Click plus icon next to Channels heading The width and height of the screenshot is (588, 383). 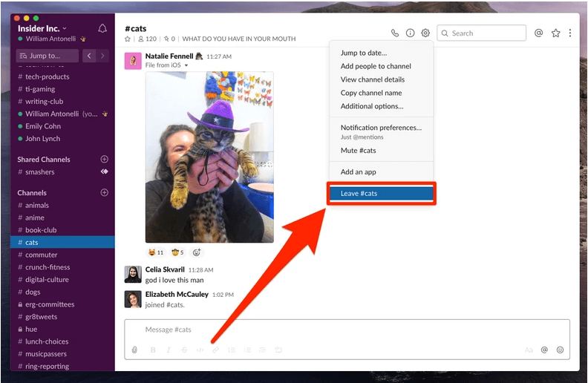click(x=104, y=193)
